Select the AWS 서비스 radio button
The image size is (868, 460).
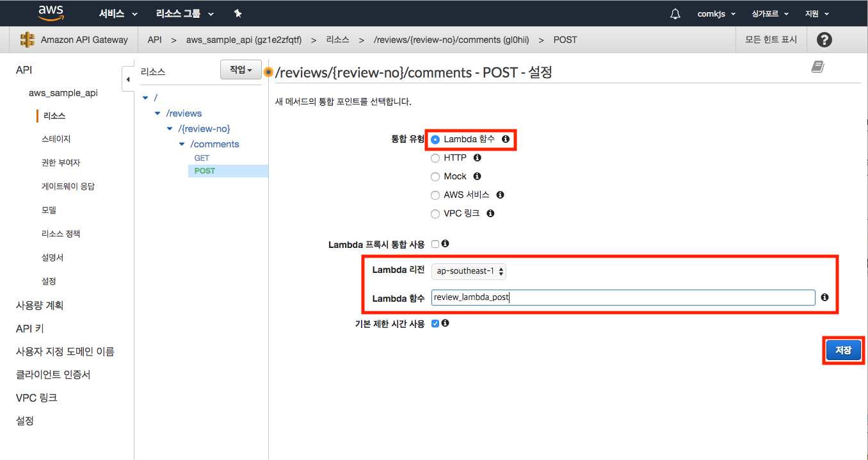(x=435, y=195)
